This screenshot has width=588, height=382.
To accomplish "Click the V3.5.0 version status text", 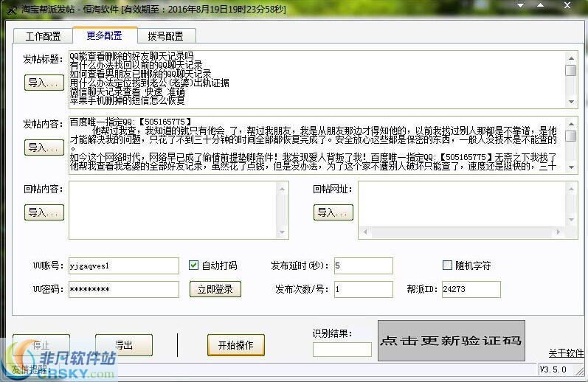I will pos(553,369).
